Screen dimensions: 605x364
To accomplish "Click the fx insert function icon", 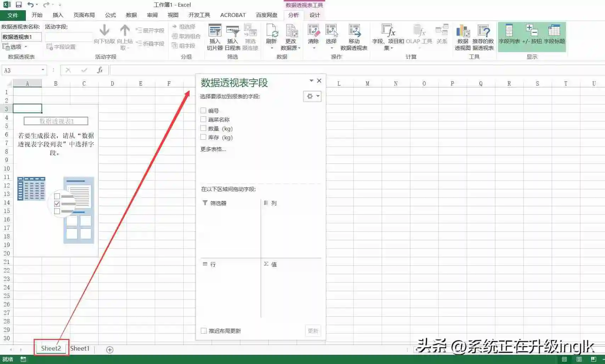I will (x=100, y=70).
